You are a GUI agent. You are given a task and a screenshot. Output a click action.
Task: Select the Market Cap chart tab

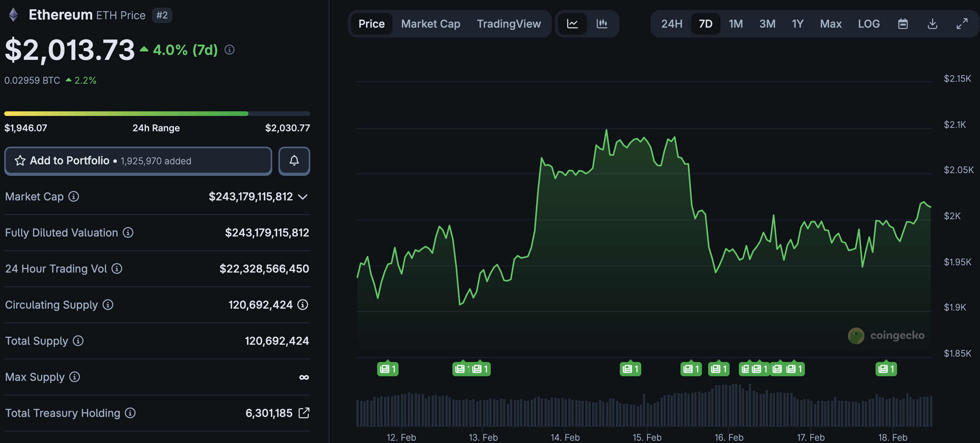(430, 24)
